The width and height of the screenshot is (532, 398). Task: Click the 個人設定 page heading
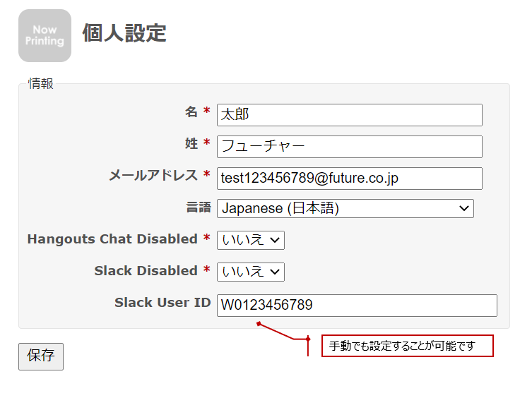(124, 33)
